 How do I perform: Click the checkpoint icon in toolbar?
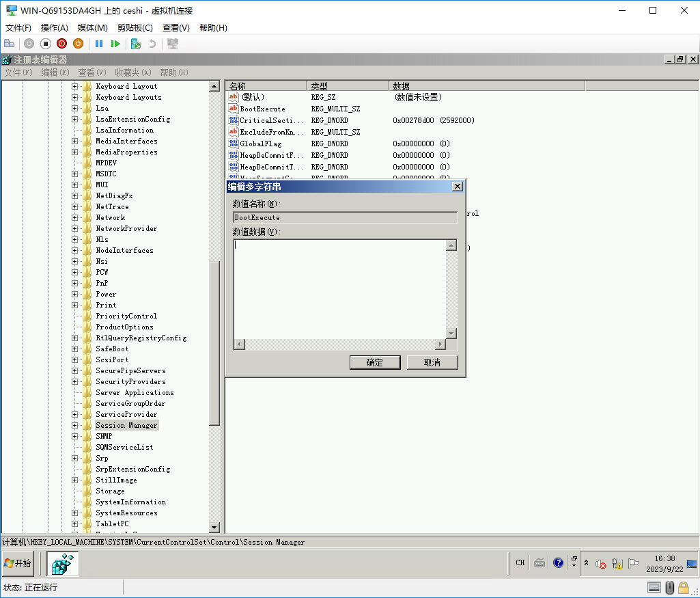[x=136, y=44]
